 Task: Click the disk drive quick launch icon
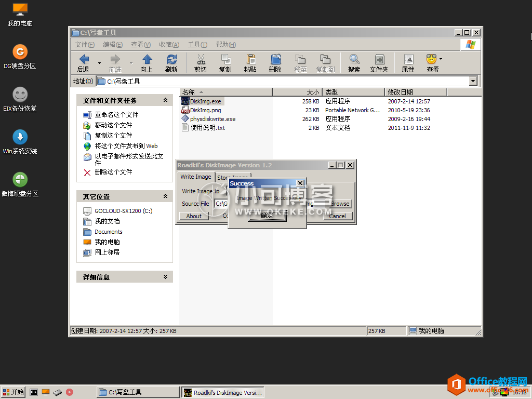pyautogui.click(x=58, y=393)
